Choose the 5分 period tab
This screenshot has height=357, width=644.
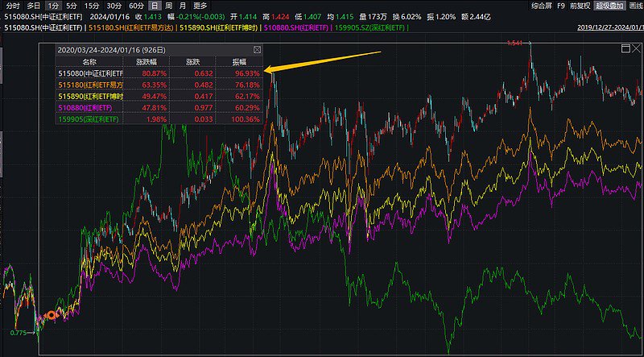(72, 6)
